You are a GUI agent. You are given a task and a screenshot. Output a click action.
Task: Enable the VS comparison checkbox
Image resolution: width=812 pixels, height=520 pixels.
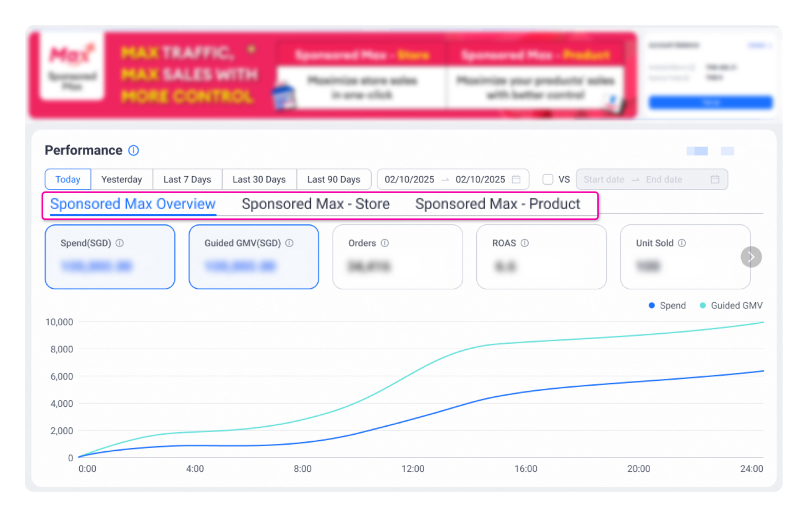pos(548,179)
